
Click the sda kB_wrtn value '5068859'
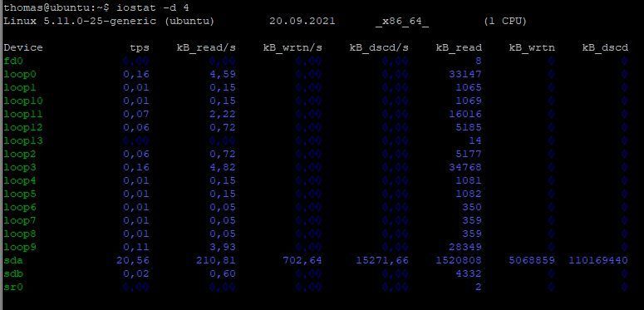[532, 261]
